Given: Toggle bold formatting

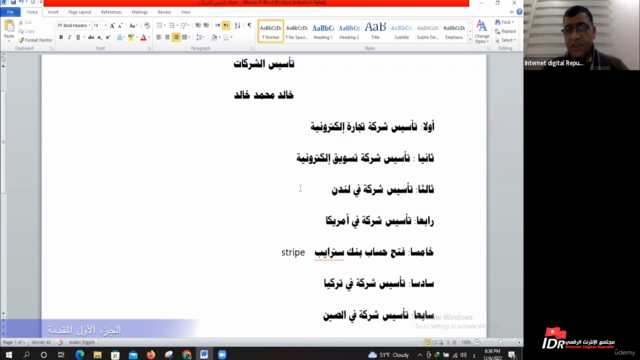Looking at the screenshot, I should [61, 37].
